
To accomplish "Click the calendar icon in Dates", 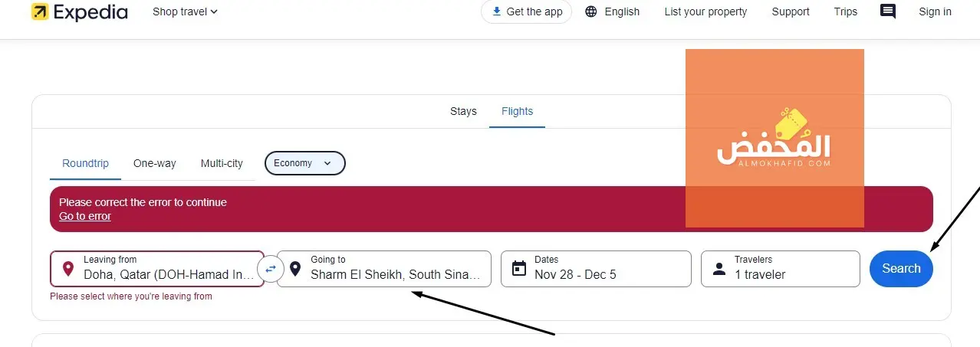I will point(519,269).
